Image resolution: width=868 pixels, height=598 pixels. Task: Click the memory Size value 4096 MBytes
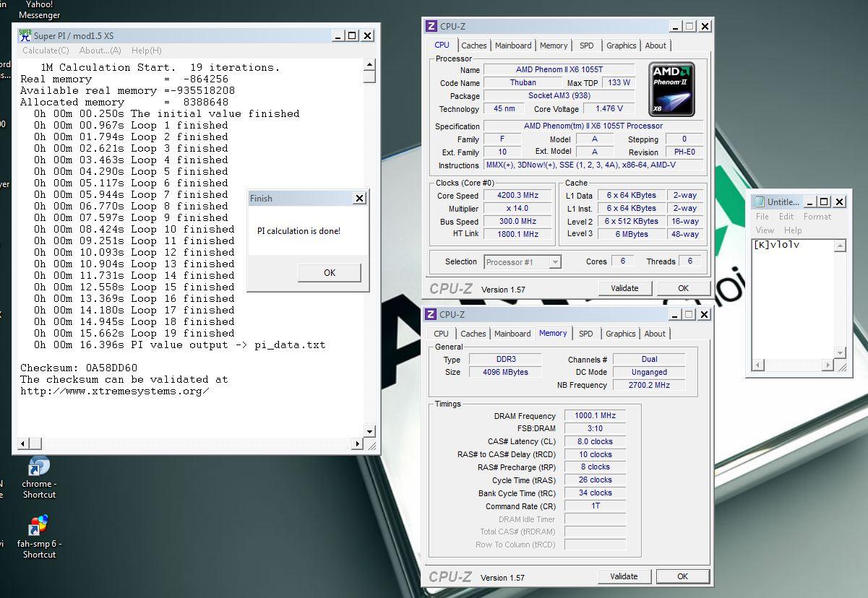505,372
